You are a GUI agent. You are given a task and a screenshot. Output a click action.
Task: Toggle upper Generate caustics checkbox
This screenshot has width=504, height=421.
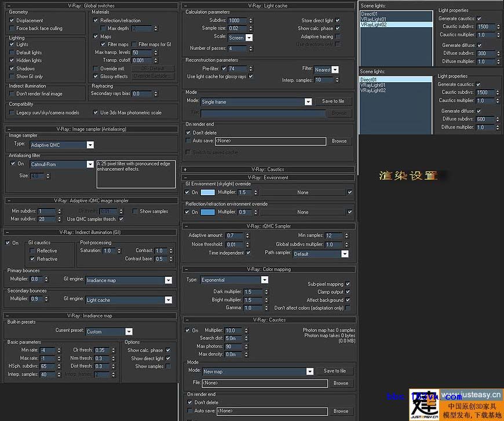[479, 19]
